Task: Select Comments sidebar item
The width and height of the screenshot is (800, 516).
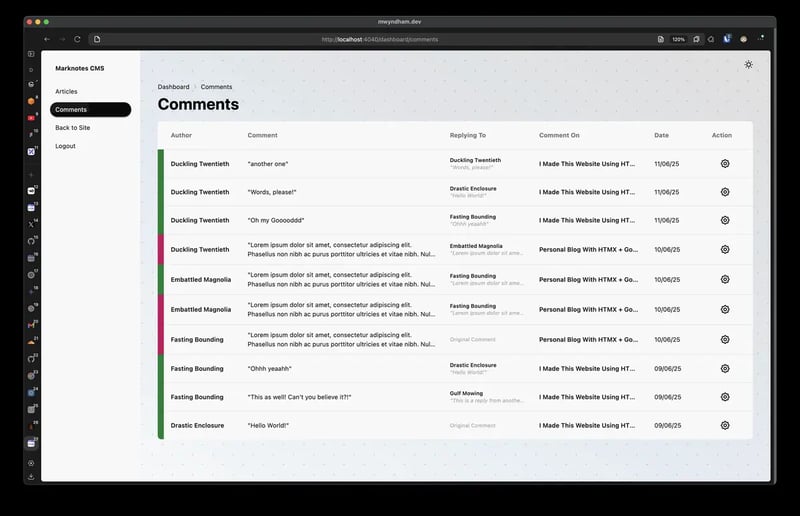Action: tap(90, 109)
